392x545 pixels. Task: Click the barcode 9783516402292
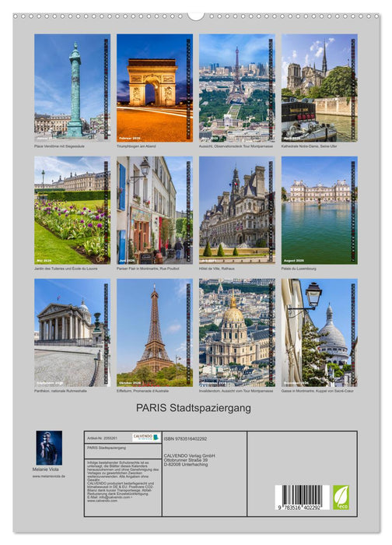(x=302, y=498)
